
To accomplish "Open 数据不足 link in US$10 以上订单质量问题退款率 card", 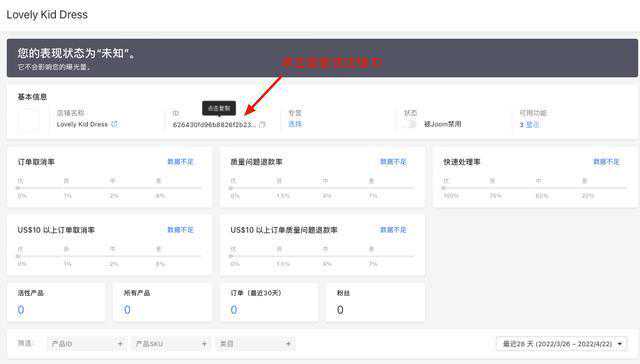I will click(393, 230).
